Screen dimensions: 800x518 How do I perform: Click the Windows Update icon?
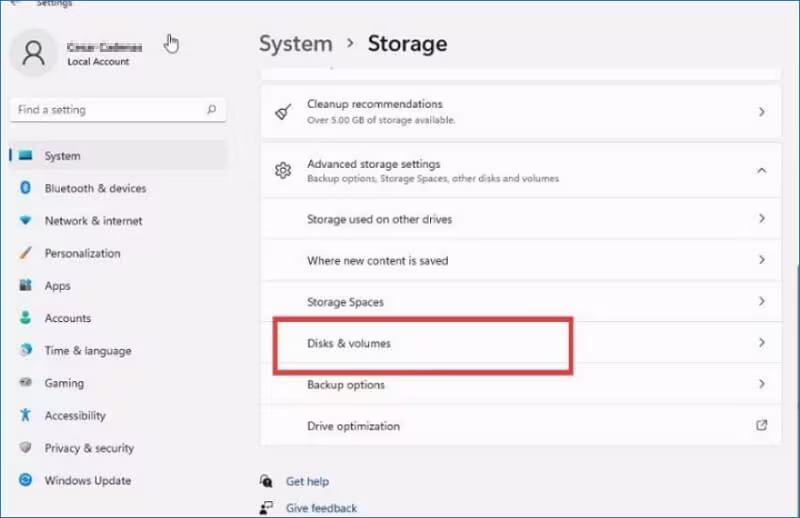tap(25, 481)
